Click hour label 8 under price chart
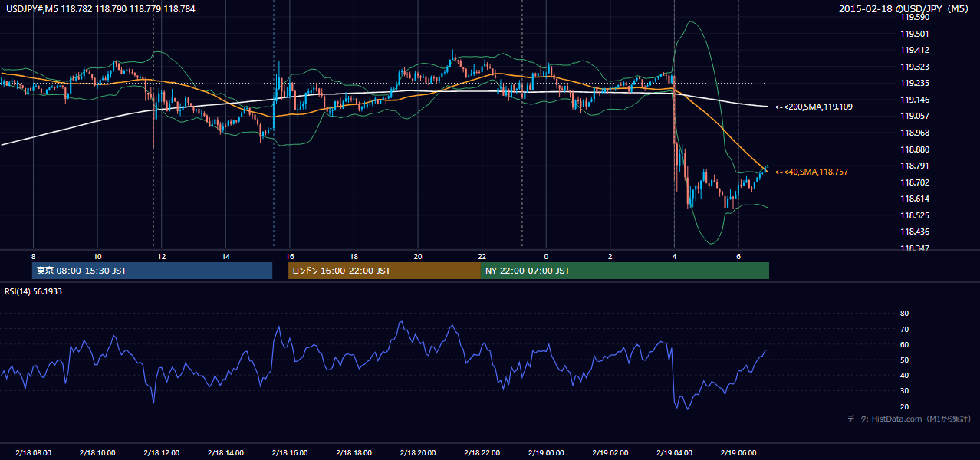The width and height of the screenshot is (980, 460). [x=33, y=256]
